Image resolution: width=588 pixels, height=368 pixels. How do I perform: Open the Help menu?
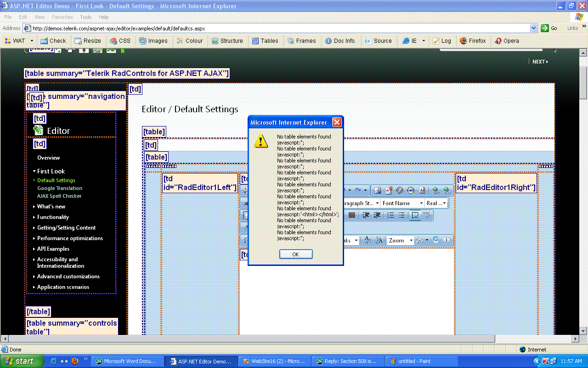point(104,17)
